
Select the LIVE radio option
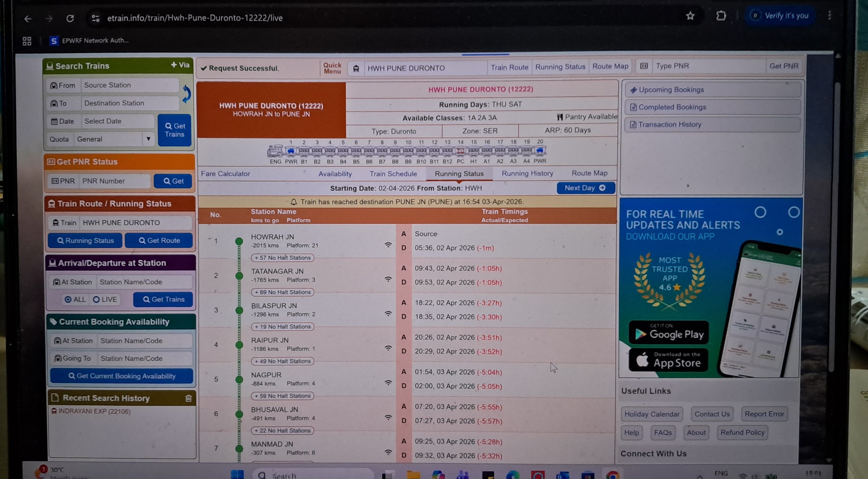point(96,300)
